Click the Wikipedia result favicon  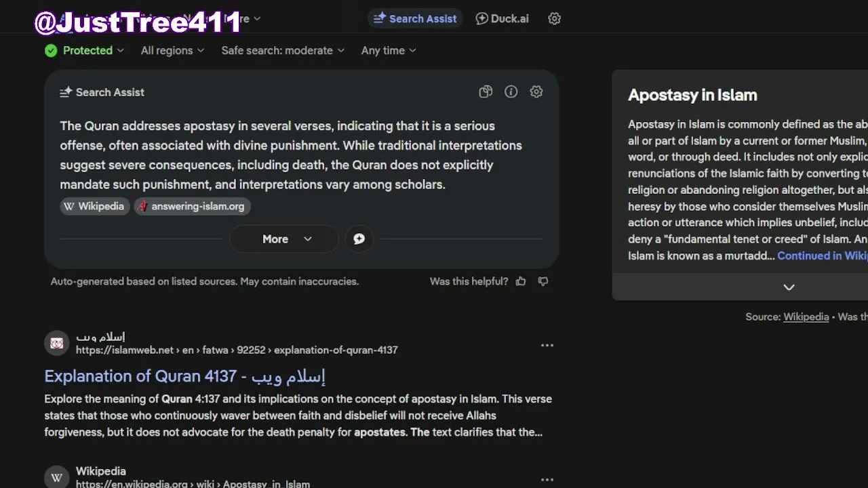pyautogui.click(x=57, y=477)
